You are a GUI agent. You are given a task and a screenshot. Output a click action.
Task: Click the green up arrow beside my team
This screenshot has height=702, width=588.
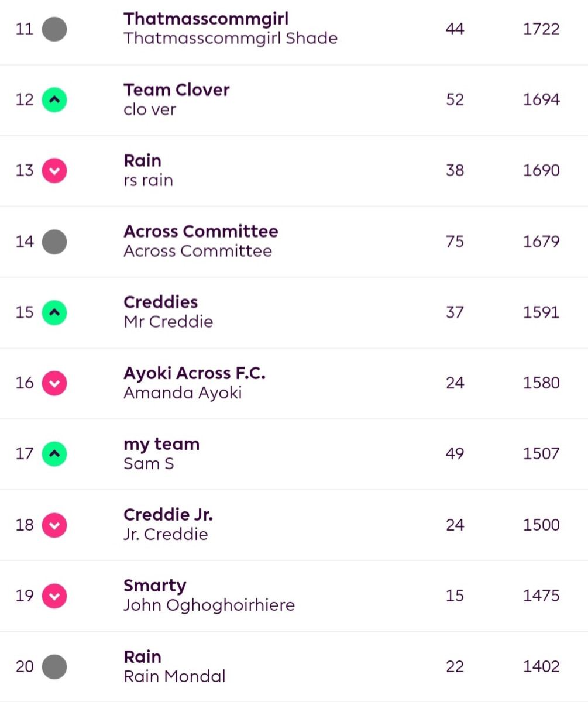54,453
